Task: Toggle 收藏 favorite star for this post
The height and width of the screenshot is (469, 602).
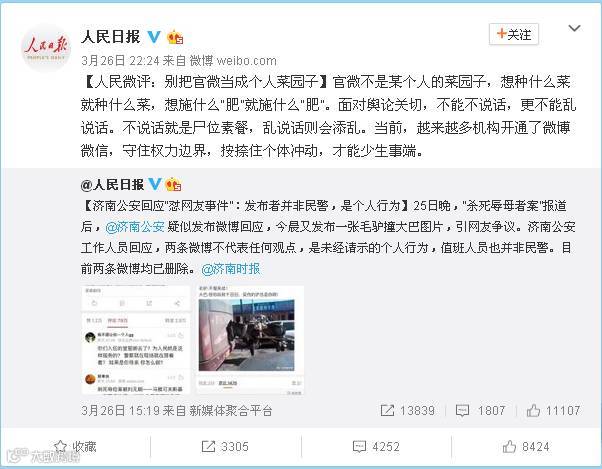Action: pos(75,446)
